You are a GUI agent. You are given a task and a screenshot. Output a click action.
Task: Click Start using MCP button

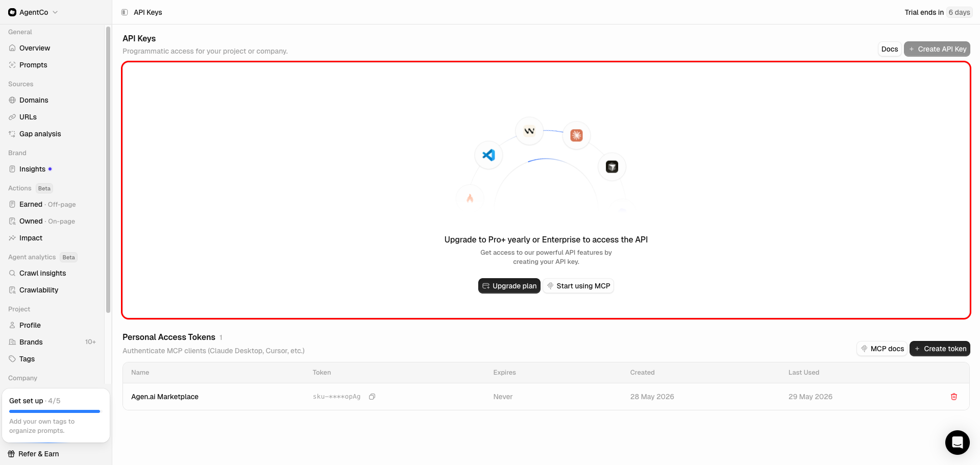coord(578,286)
